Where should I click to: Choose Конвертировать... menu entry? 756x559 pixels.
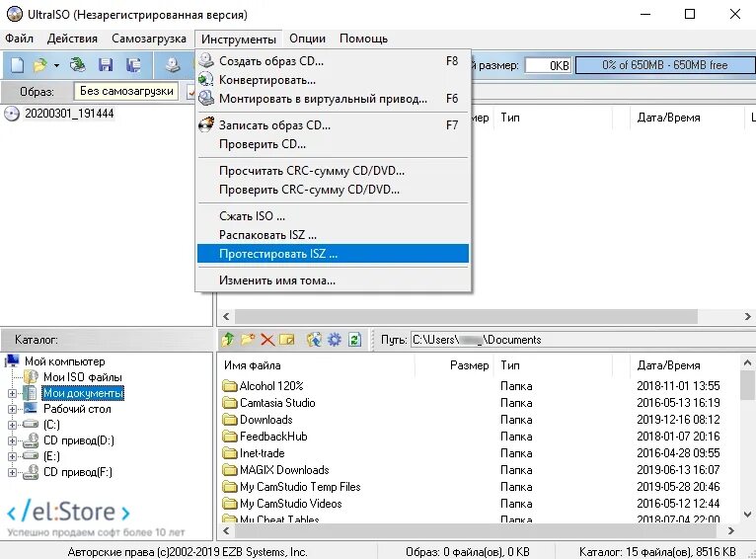[333, 80]
